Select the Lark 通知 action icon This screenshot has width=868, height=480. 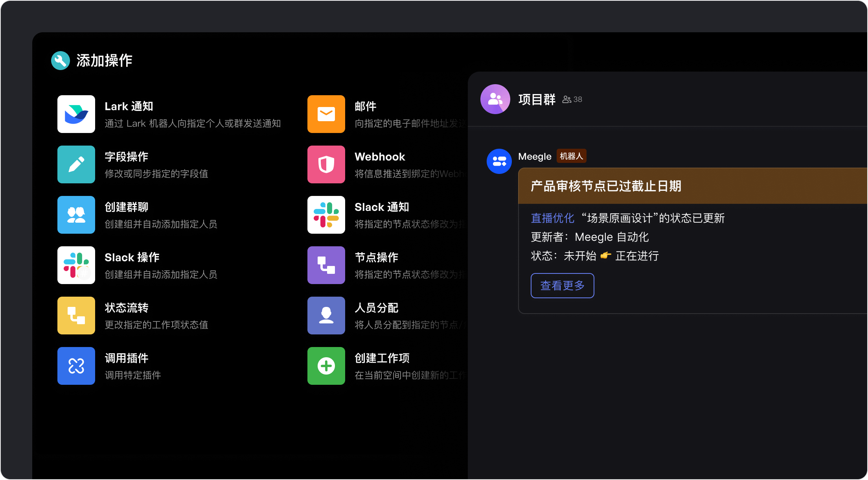tap(76, 114)
